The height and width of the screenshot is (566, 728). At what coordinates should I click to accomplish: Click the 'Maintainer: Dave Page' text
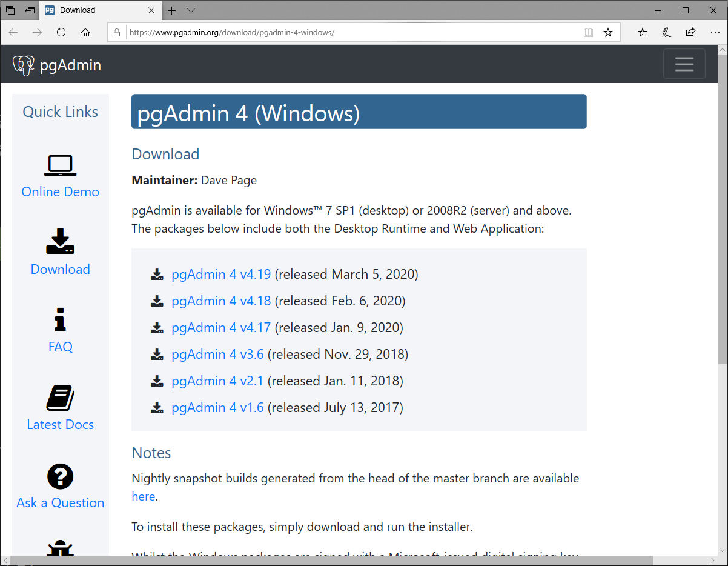tap(194, 181)
